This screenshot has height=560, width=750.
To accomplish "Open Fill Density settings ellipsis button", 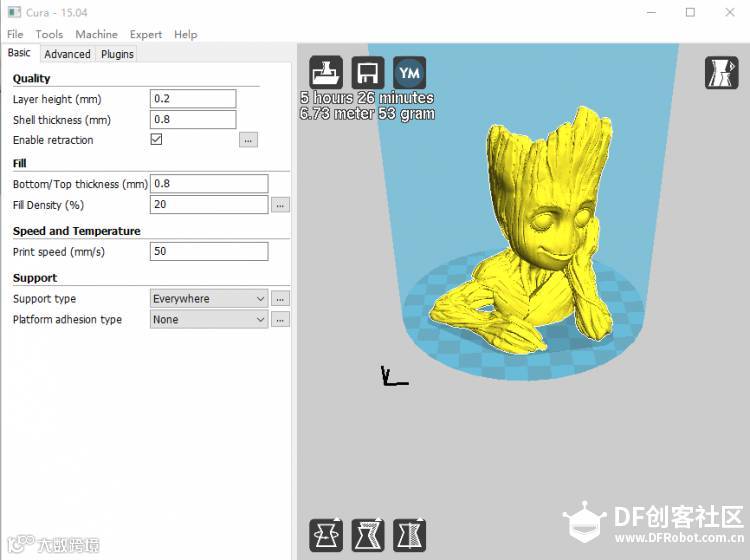I will pyautogui.click(x=280, y=206).
